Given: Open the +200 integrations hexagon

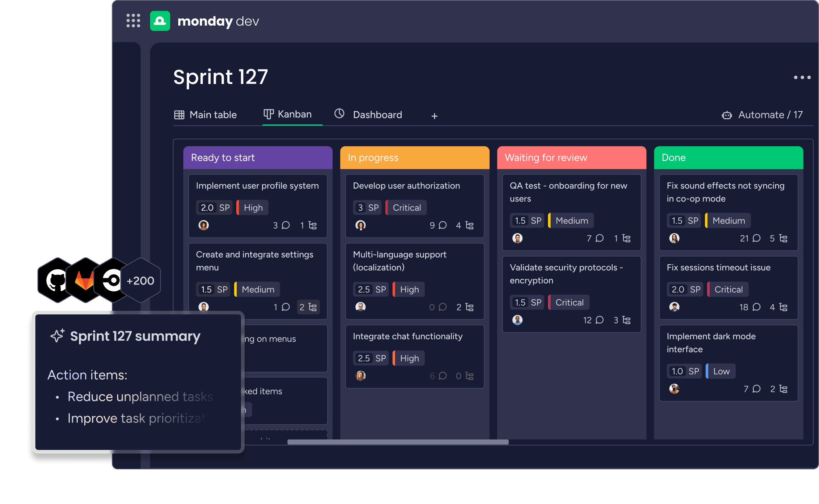Looking at the screenshot, I should 140,280.
